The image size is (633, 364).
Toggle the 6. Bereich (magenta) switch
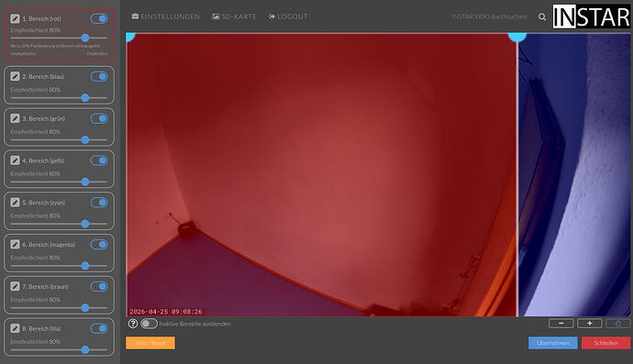(99, 244)
